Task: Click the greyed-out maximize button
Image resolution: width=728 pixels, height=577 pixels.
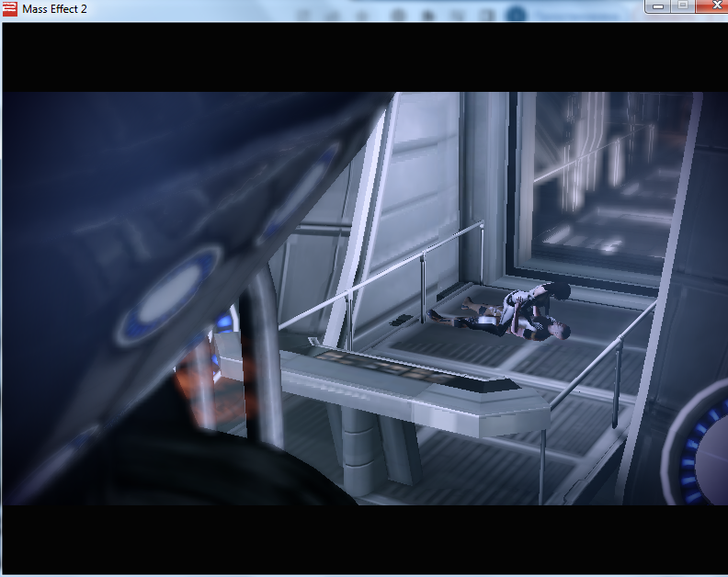Action: pos(682,6)
